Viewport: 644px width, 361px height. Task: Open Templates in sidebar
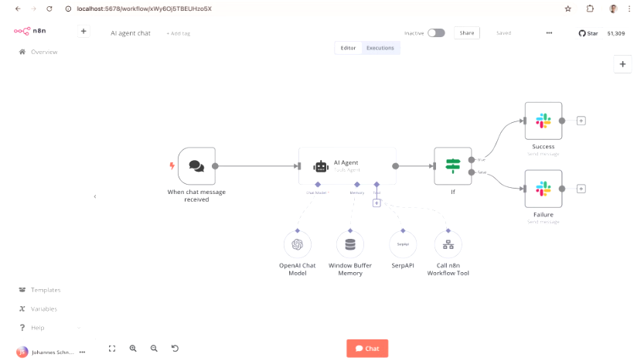coord(40,290)
